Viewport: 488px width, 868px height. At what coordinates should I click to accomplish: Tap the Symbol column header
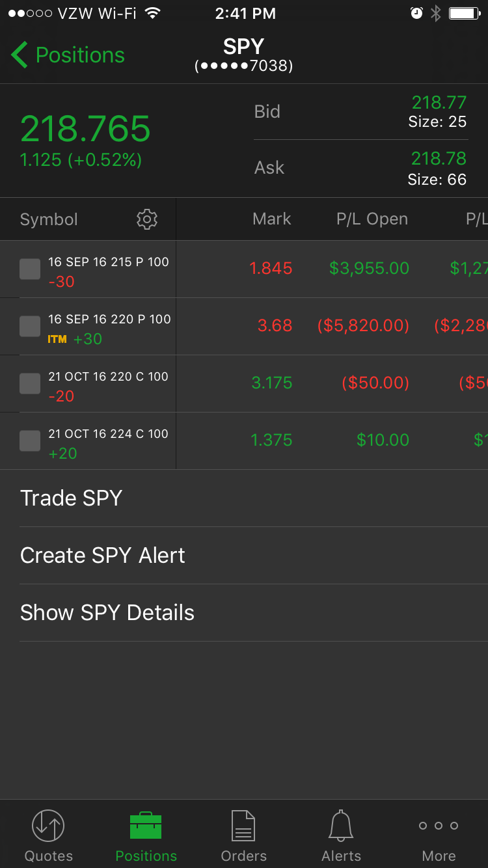(49, 219)
